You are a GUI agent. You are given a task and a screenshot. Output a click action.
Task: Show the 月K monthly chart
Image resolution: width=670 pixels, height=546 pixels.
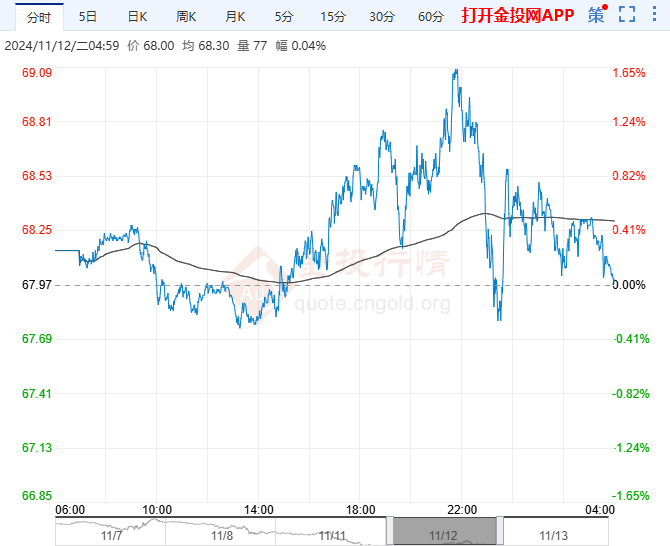tap(235, 16)
